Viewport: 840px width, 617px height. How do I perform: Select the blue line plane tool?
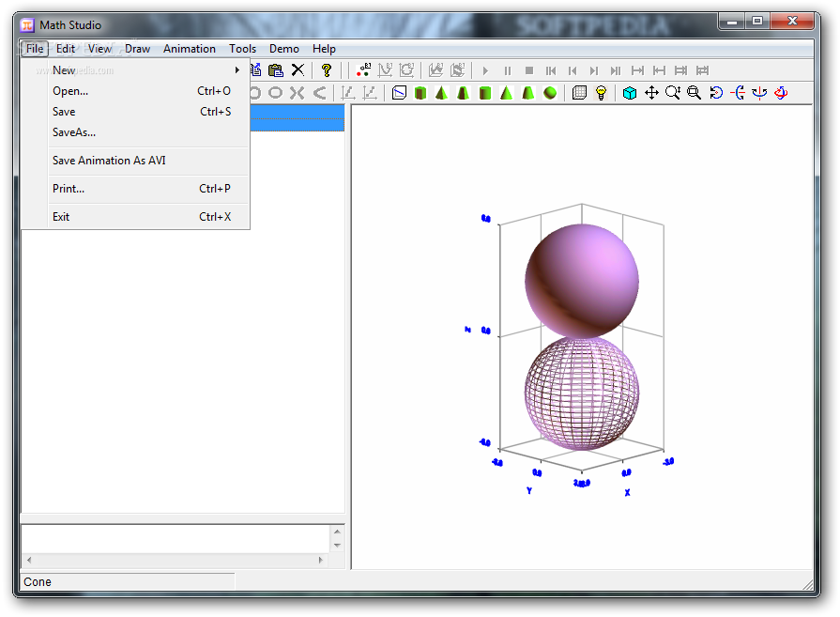pyautogui.click(x=399, y=93)
